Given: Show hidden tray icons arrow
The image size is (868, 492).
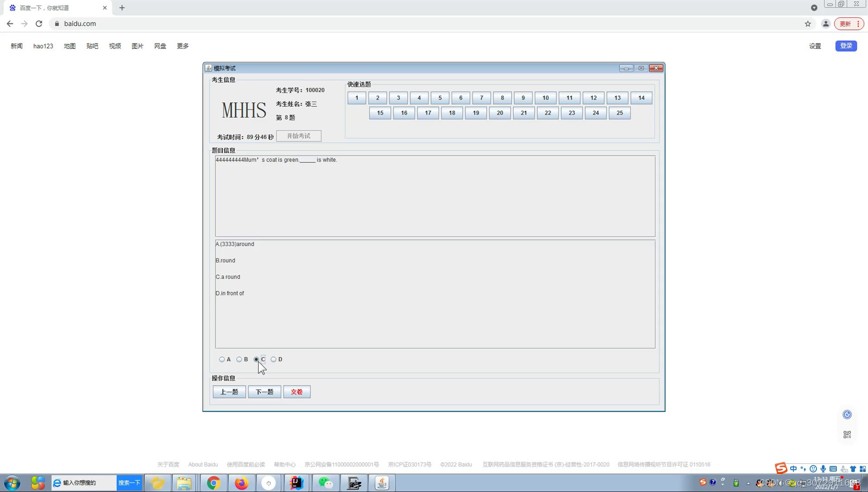Looking at the screenshot, I should pyautogui.click(x=748, y=483).
